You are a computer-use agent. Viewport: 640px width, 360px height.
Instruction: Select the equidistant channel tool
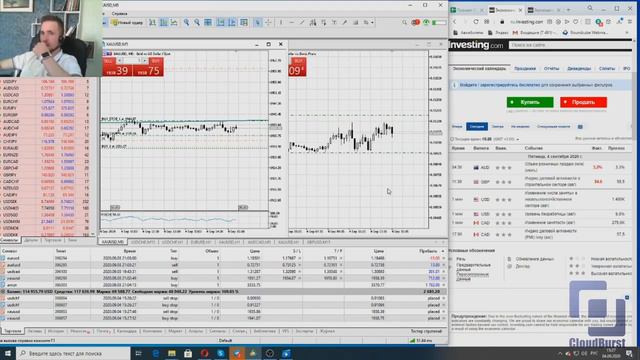(x=313, y=22)
